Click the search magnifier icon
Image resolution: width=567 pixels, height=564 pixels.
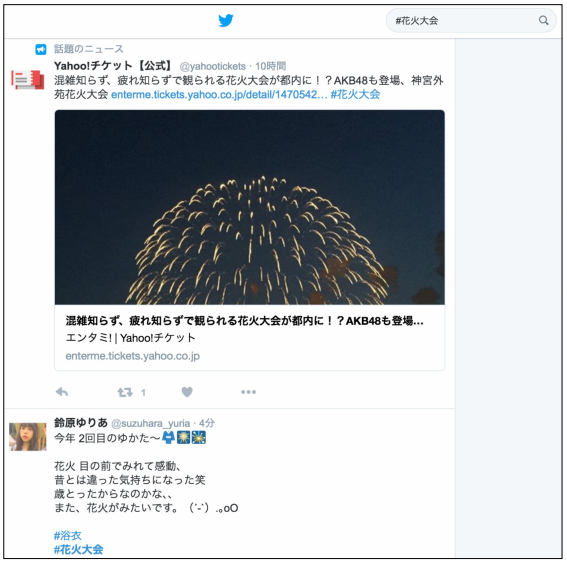543,20
